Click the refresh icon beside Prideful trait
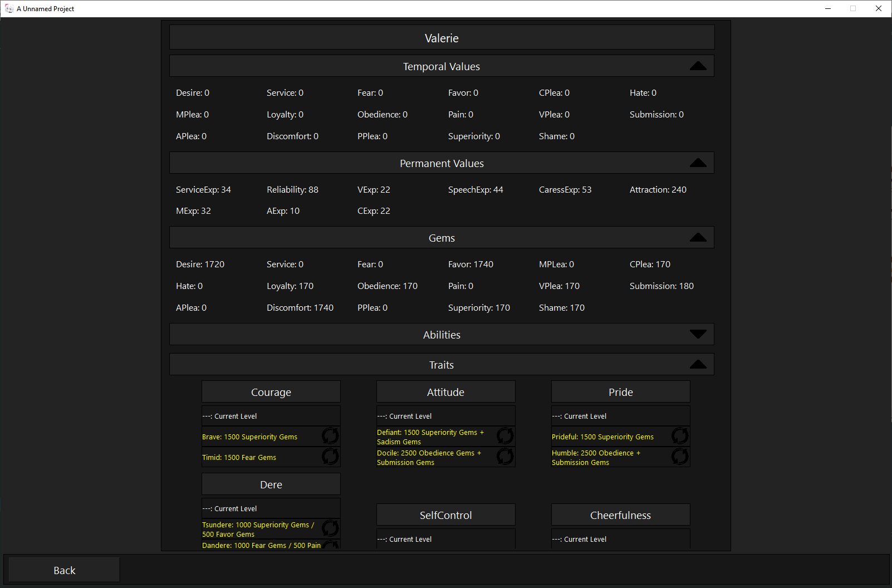 tap(680, 436)
